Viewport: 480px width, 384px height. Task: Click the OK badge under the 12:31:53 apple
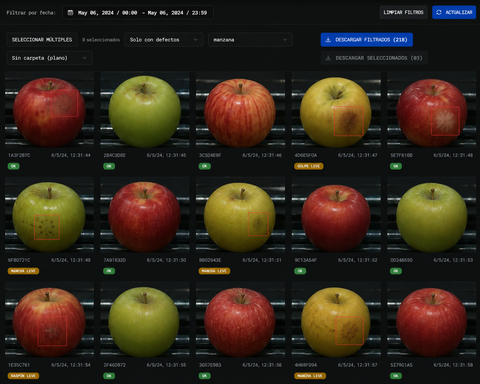coord(396,271)
